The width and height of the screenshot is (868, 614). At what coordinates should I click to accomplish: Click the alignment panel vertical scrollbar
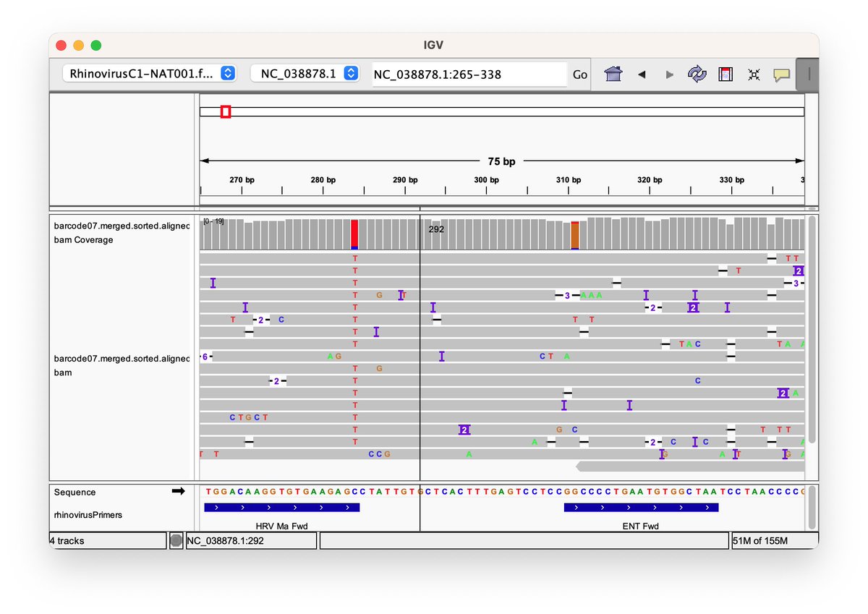[812, 329]
